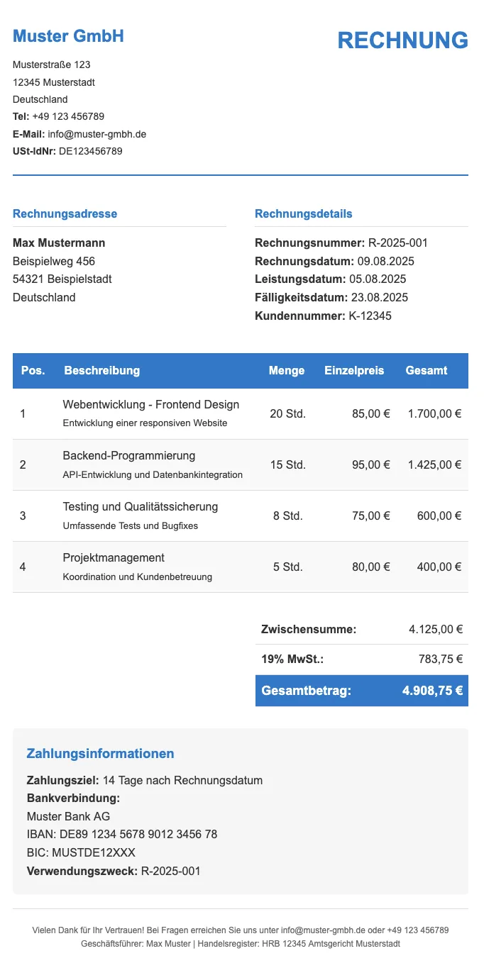Click the Einzelpreis column header

coord(354,370)
